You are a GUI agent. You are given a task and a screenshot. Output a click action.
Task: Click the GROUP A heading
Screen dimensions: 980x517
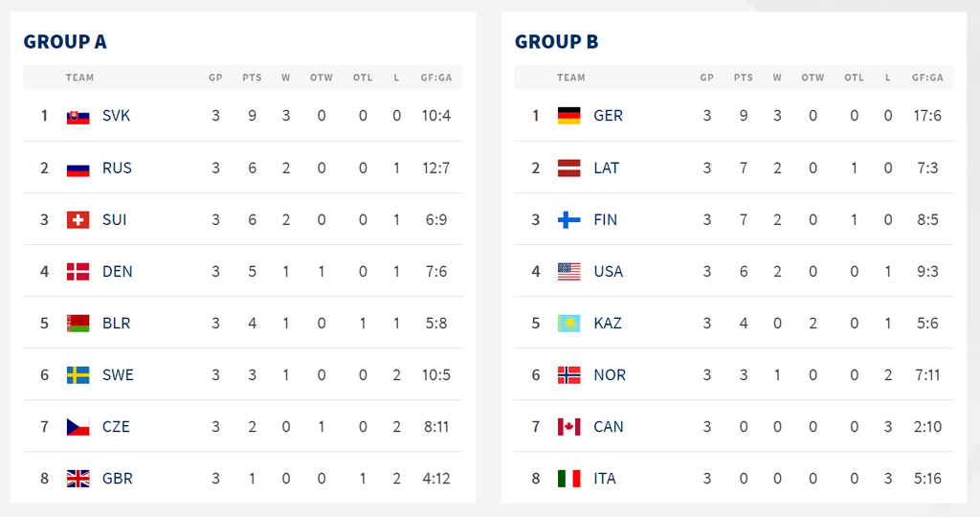click(x=65, y=42)
